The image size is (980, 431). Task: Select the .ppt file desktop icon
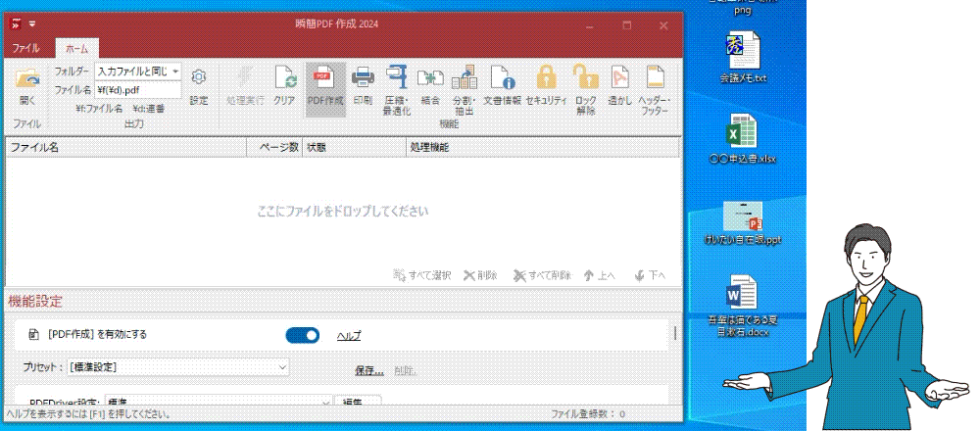(x=743, y=222)
